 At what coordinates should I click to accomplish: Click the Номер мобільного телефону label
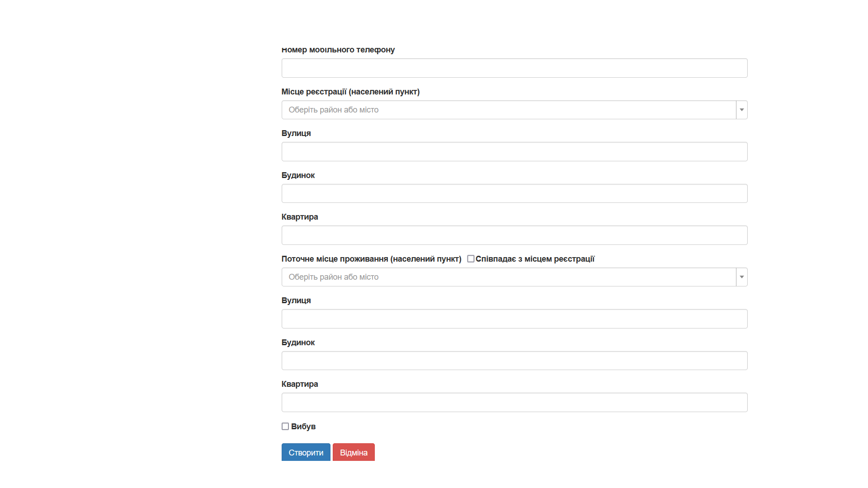(338, 50)
